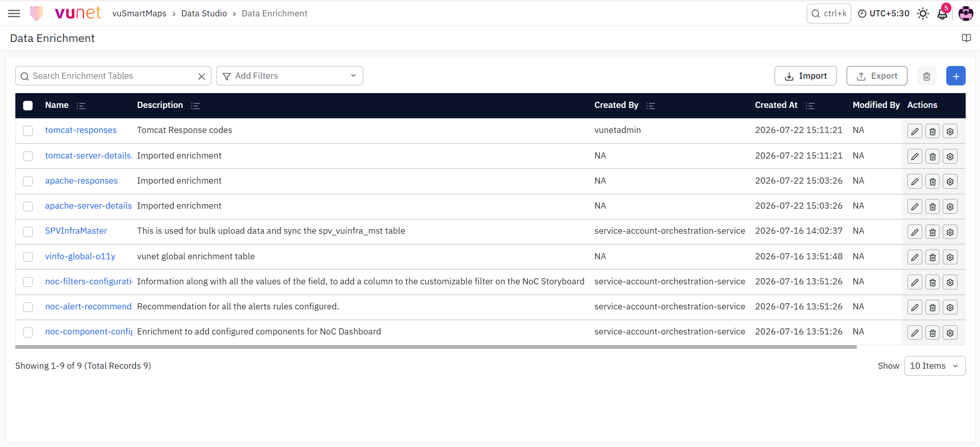
Task: Click the Import button
Action: [805, 76]
